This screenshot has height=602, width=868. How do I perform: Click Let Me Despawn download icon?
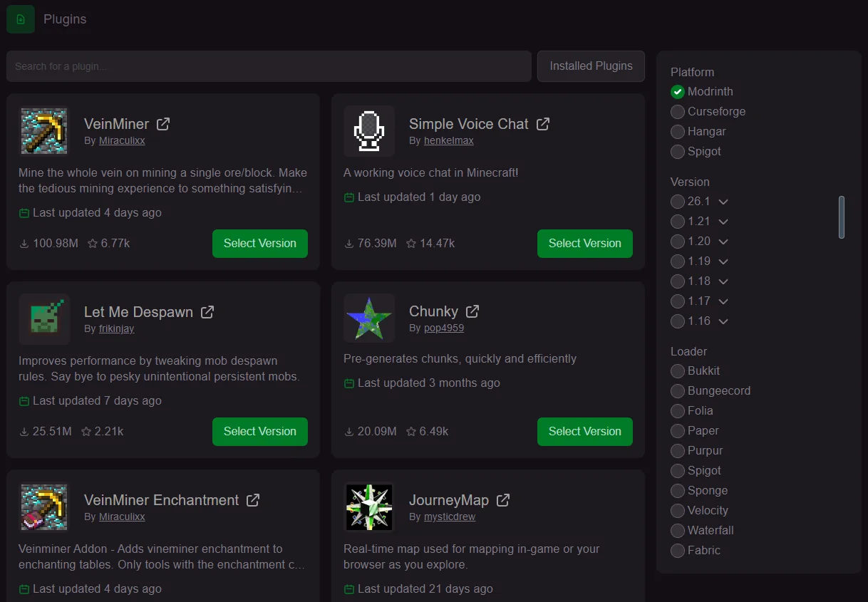click(24, 432)
